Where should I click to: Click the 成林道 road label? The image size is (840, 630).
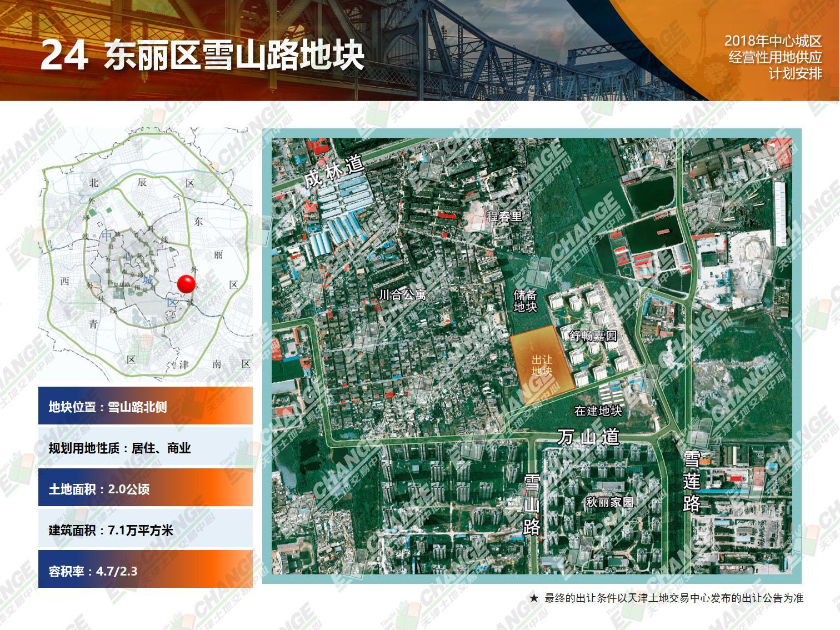333,172
